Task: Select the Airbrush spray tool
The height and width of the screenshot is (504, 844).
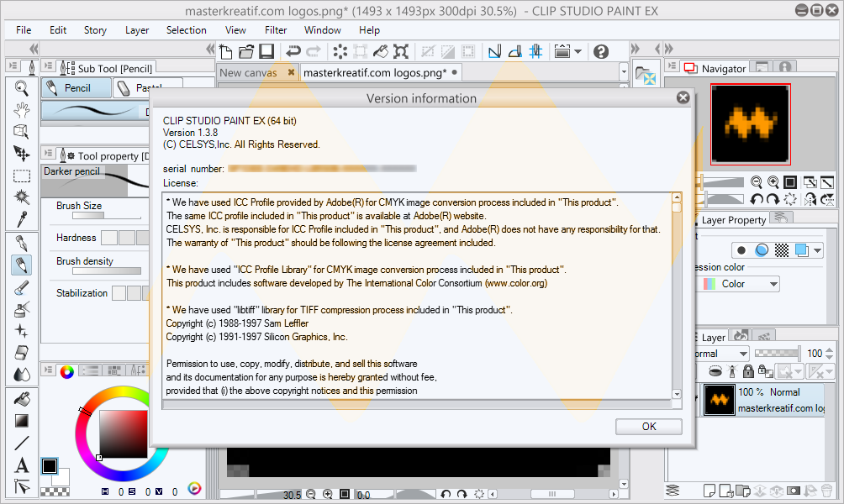Action: (x=22, y=309)
